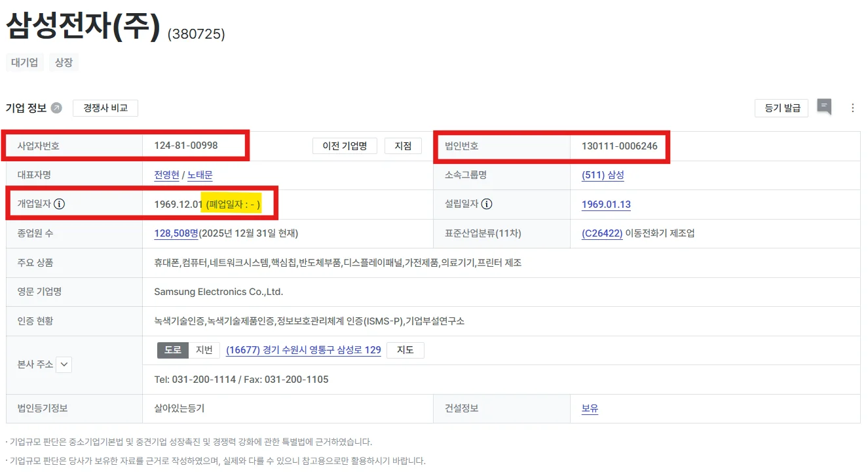
Task: Click the 법인번호 label cell
Action: click(502, 146)
